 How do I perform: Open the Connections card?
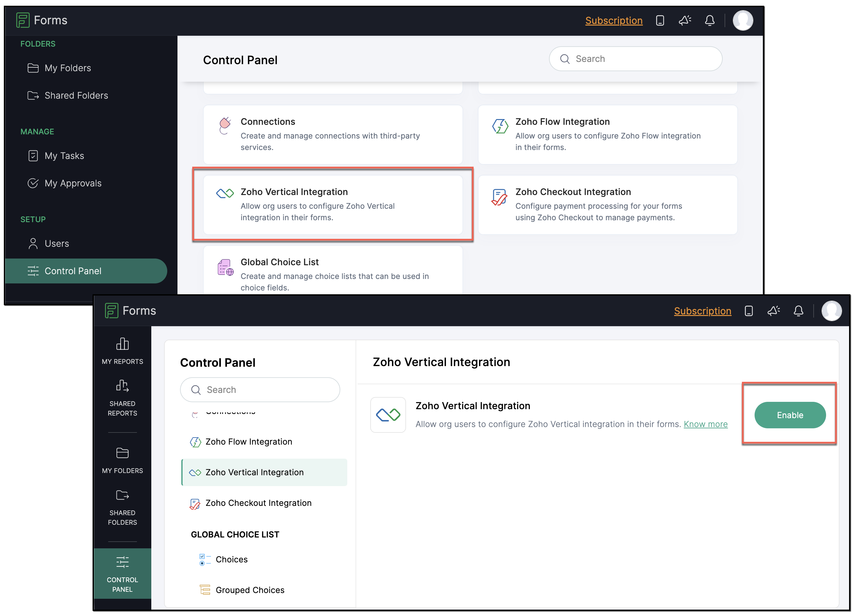[x=333, y=134]
